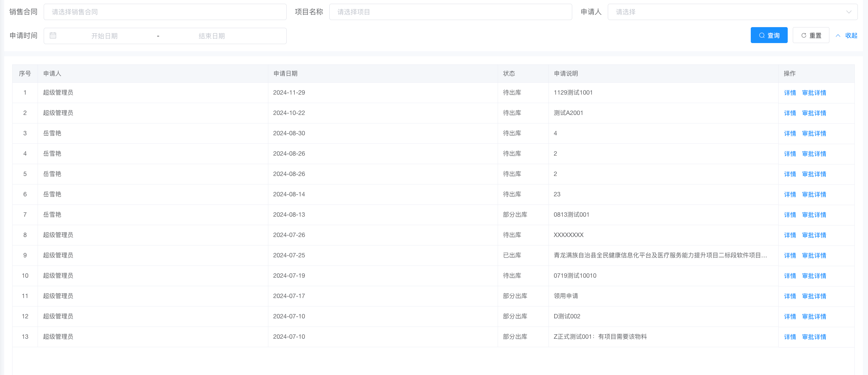Click the 结束日期 end date field

(211, 36)
